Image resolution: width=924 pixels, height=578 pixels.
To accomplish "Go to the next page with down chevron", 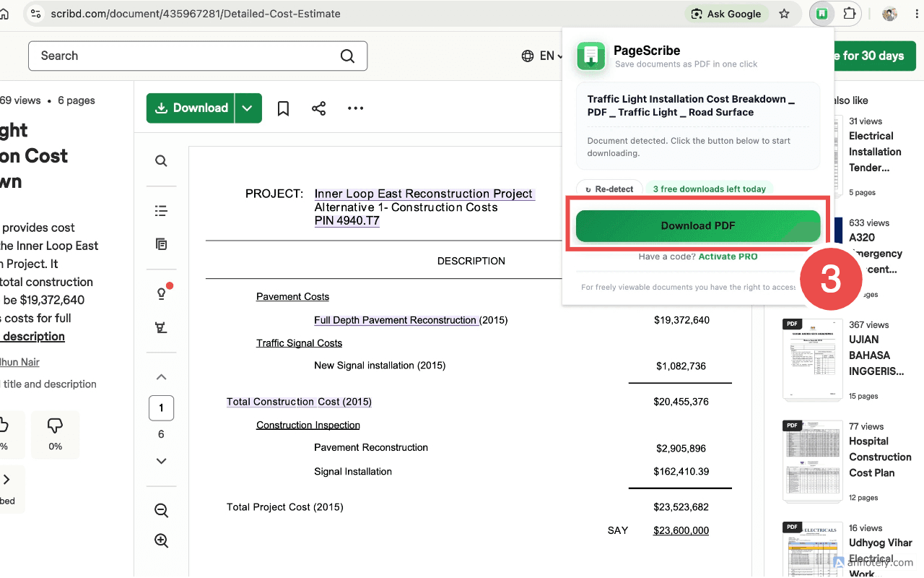I will [162, 461].
